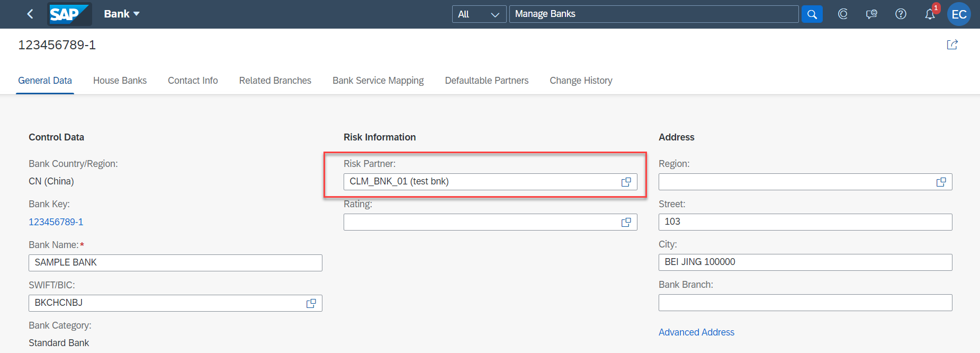This screenshot has height=353, width=980.
Task: Click the CN (China) country value
Action: point(51,181)
